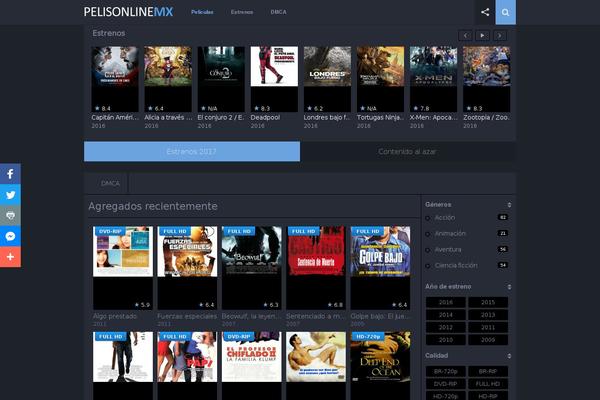The width and height of the screenshot is (600, 400).
Task: Filter by year 2009
Action: (488, 340)
